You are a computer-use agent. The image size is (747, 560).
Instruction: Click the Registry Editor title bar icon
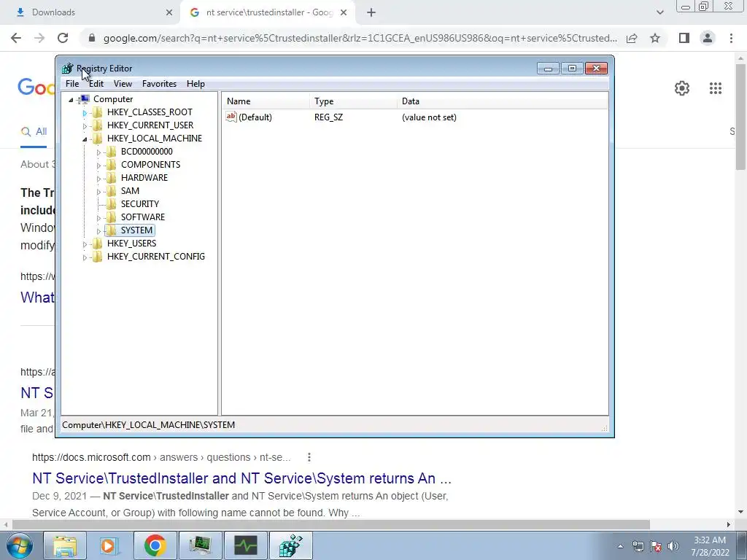click(68, 69)
